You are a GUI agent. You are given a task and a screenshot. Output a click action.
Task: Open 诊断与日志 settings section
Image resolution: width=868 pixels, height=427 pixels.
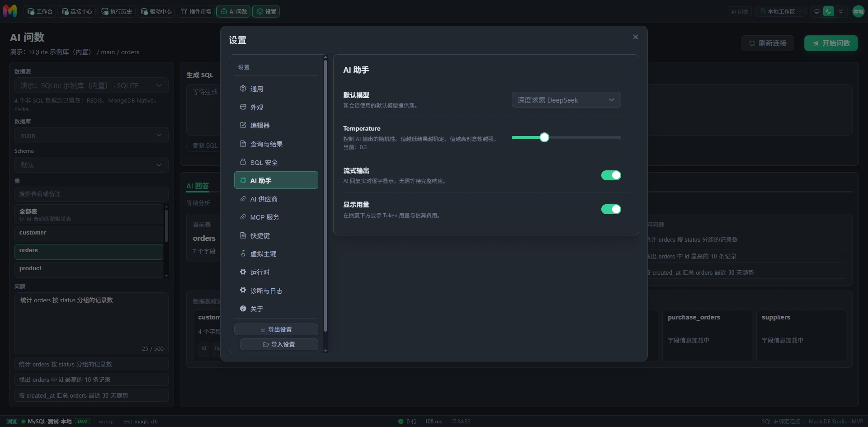point(276,291)
